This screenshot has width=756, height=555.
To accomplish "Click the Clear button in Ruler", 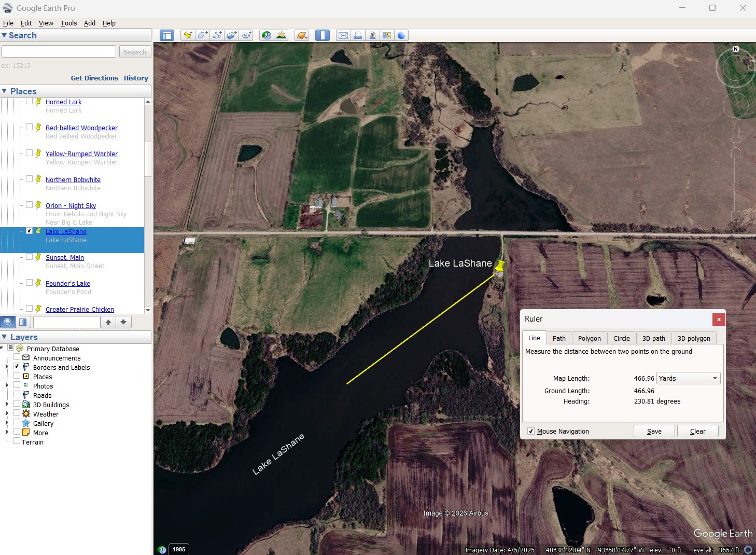I will pyautogui.click(x=697, y=432).
